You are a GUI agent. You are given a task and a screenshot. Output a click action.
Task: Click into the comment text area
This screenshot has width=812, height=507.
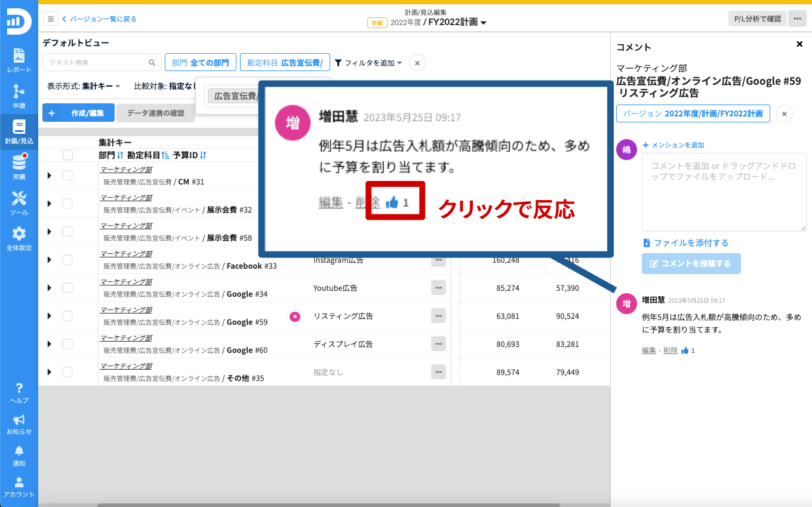[x=724, y=192]
